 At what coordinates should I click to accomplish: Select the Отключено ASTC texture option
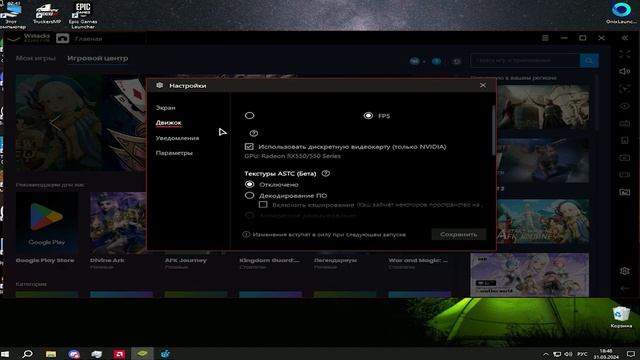coord(249,184)
